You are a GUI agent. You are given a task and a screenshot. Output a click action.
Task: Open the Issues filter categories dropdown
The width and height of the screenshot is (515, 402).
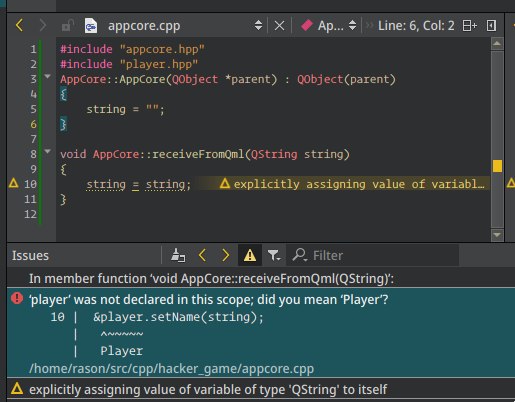pyautogui.click(x=274, y=256)
